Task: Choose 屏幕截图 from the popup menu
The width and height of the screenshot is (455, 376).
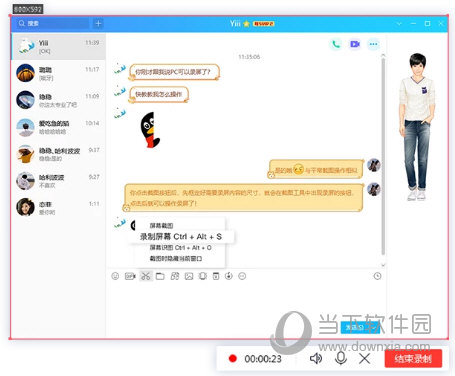Action: tap(161, 226)
